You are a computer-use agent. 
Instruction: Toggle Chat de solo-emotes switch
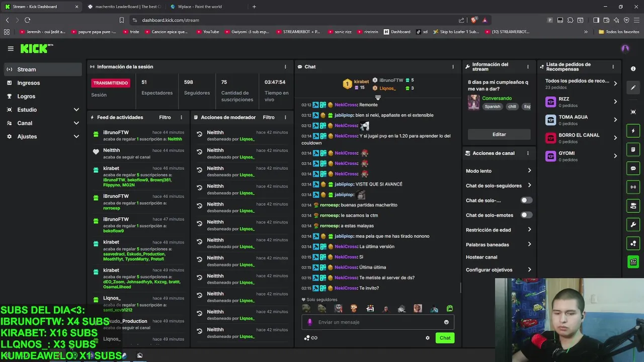(526, 215)
